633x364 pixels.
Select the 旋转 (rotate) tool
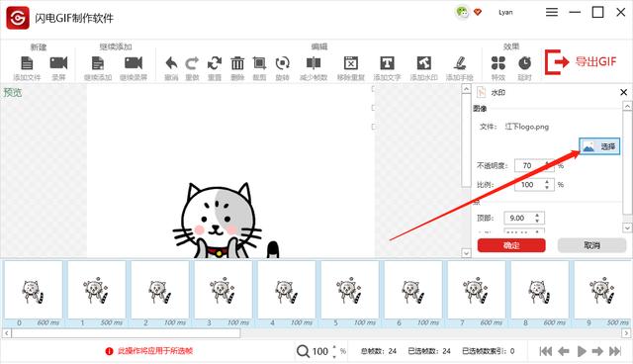click(x=282, y=63)
